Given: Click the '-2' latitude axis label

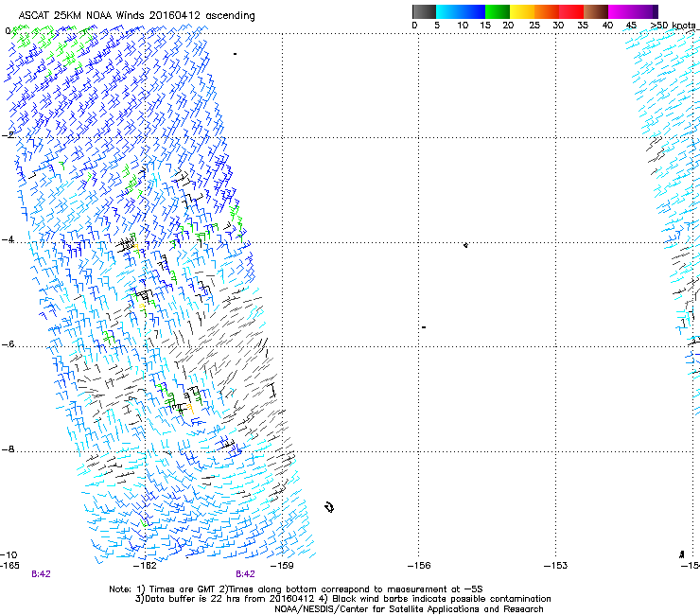Looking at the screenshot, I should [8, 135].
